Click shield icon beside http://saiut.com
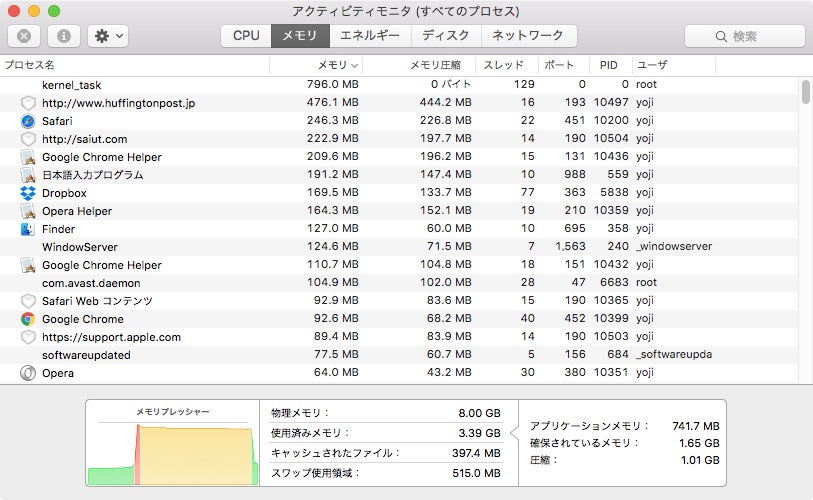Image resolution: width=813 pixels, height=500 pixels. click(x=28, y=139)
